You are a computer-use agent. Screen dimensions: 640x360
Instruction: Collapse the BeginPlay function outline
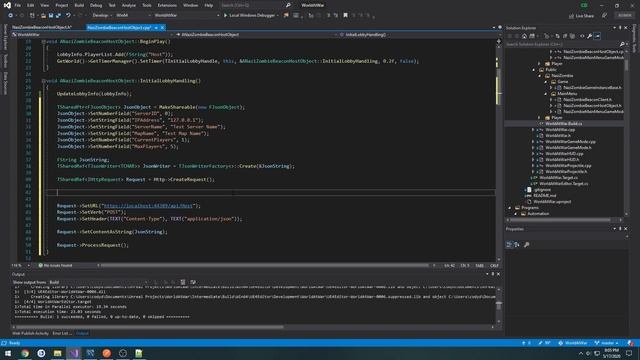point(44,41)
